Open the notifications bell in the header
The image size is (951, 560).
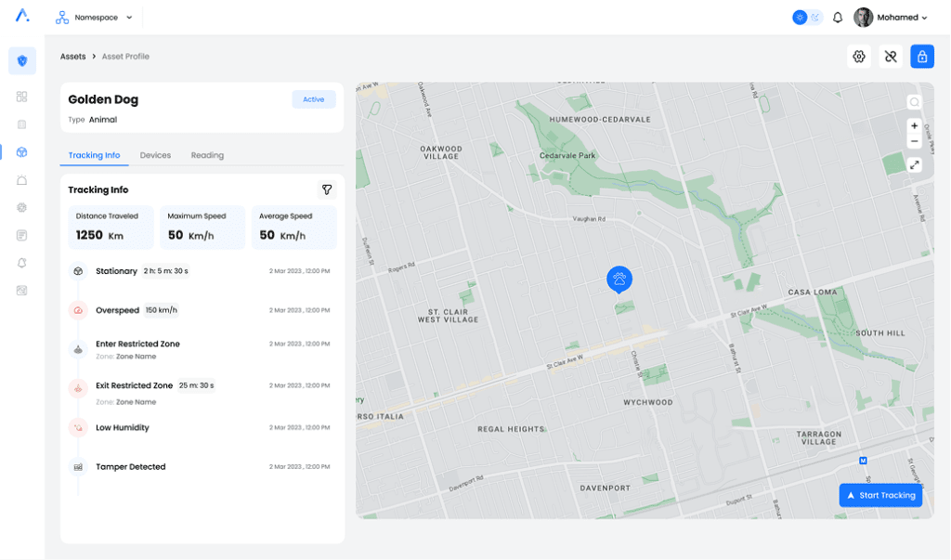click(x=838, y=18)
